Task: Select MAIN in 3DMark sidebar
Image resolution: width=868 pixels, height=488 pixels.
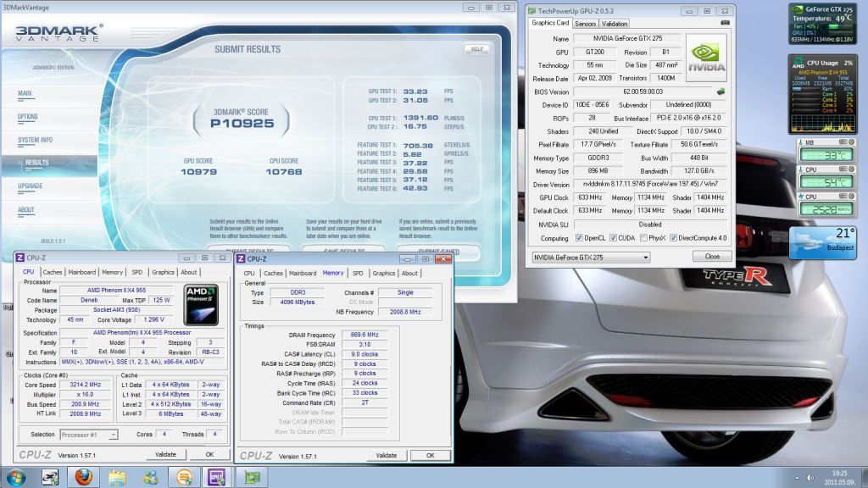Action: point(25,93)
